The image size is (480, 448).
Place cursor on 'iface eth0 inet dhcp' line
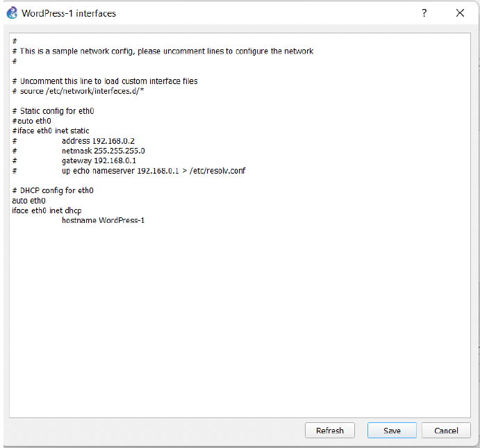pos(47,210)
